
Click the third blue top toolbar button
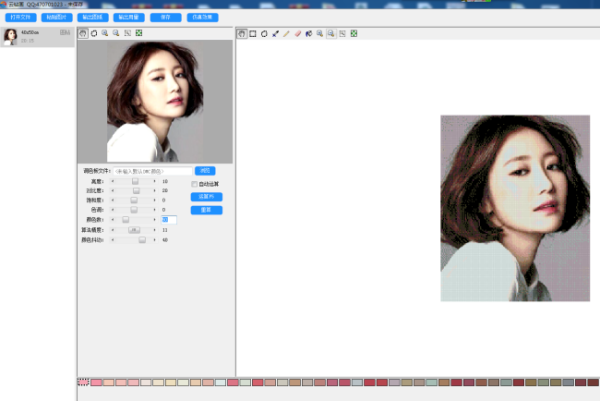coord(93,18)
